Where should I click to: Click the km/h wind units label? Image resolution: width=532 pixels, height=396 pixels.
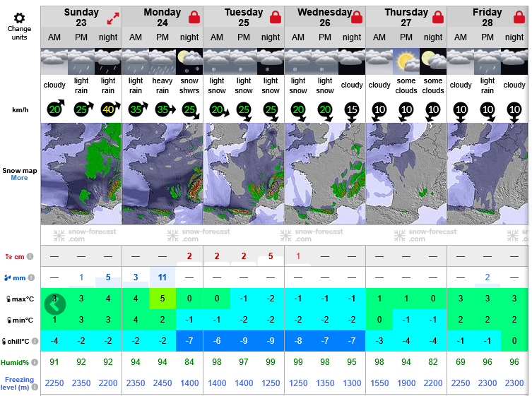[20, 110]
